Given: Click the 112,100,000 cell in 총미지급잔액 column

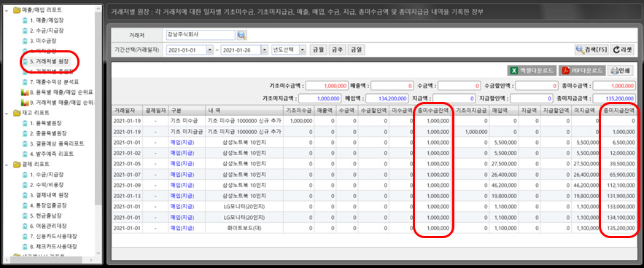Looking at the screenshot, I should 620,185.
